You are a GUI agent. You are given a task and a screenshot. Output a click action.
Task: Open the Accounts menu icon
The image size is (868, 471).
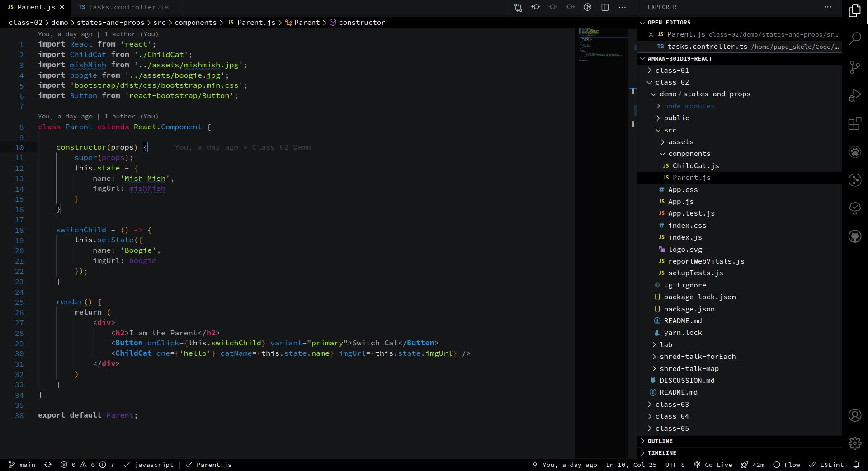[x=854, y=415]
